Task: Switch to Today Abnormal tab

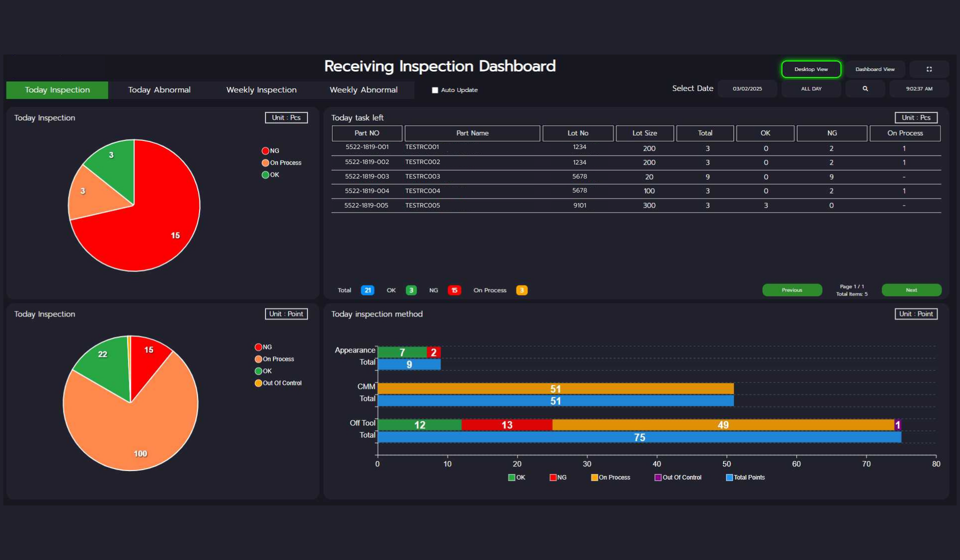Action: (x=159, y=90)
